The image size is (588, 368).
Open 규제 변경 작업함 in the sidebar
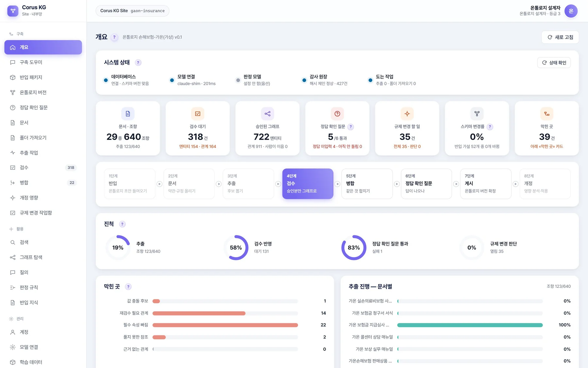pos(43,213)
